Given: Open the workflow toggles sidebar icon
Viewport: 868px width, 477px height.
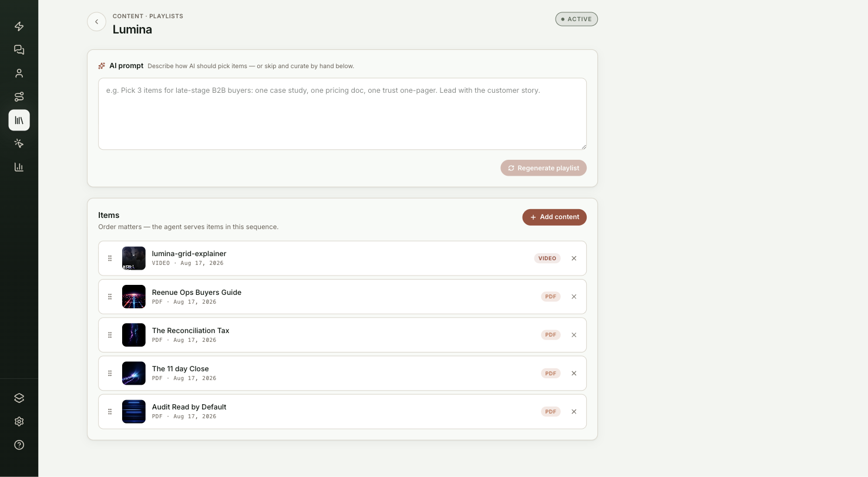Looking at the screenshot, I should click(x=19, y=97).
